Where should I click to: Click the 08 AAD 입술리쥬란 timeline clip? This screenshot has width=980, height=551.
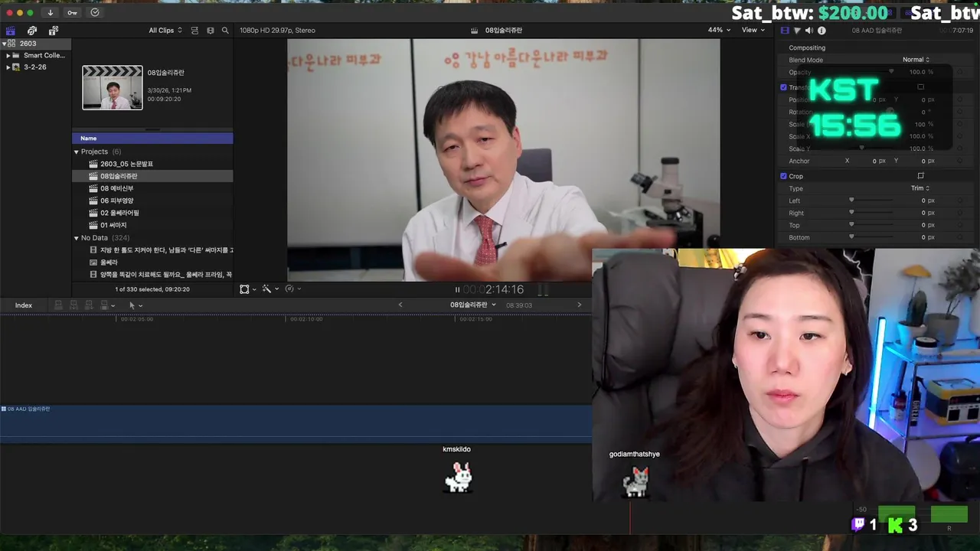point(296,423)
